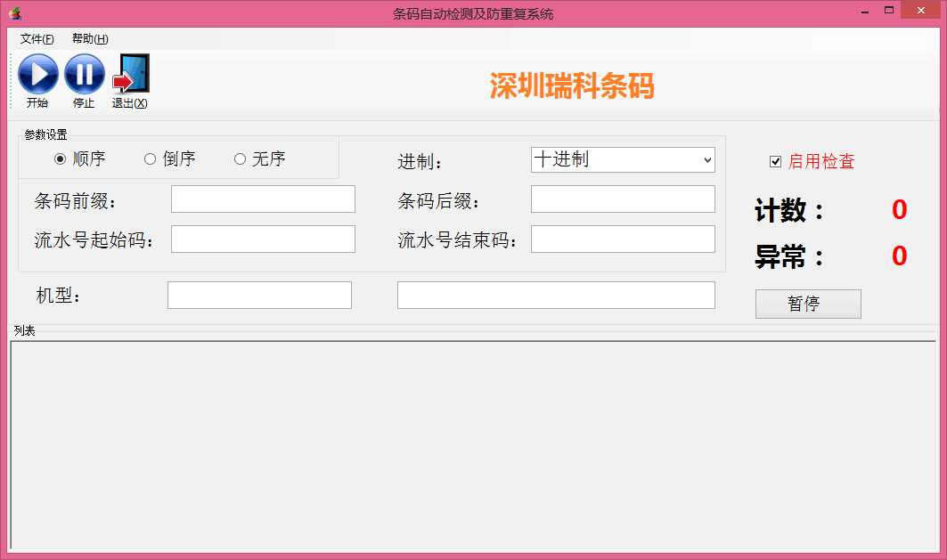Click the 计数 counter value 0
Screen dimensions: 947x560
(899, 210)
